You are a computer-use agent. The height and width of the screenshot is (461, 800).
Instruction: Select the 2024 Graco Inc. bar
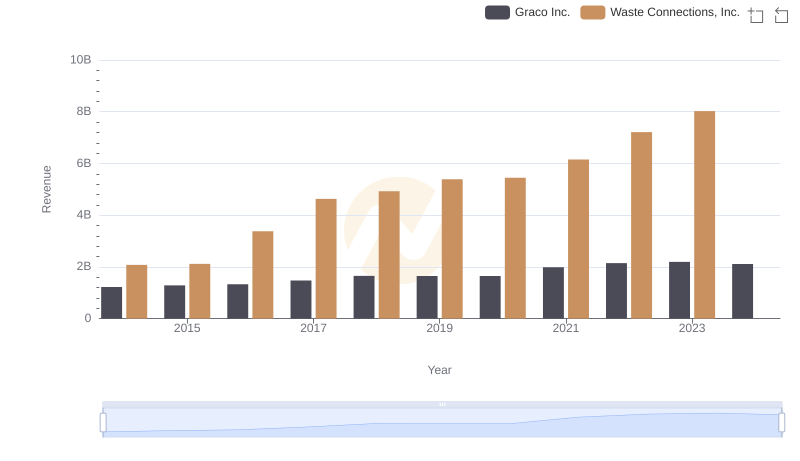point(742,291)
